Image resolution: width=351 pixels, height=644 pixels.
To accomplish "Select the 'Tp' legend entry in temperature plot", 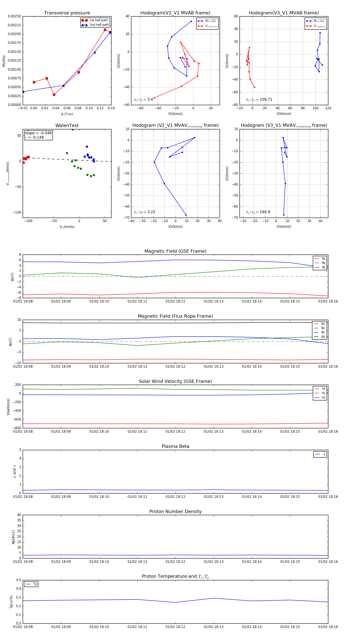I will point(31,584).
